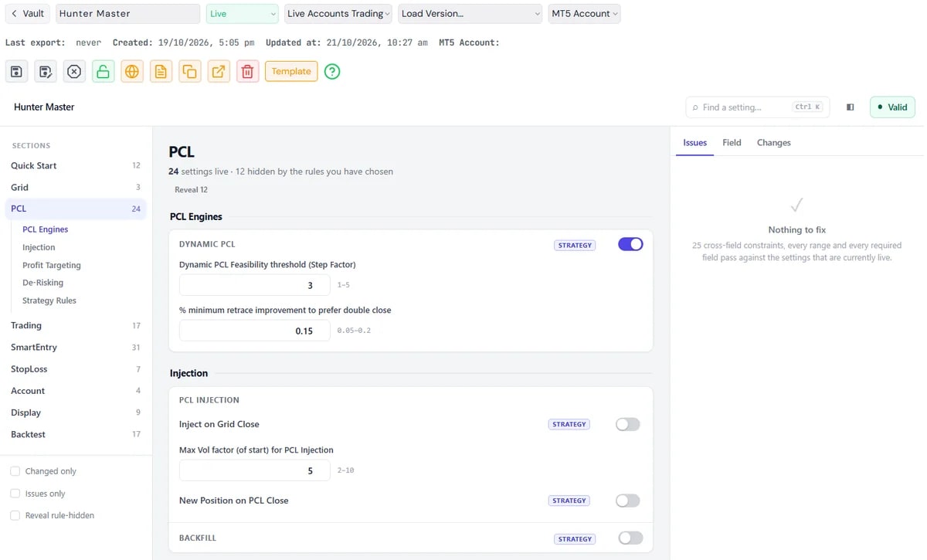
Task: Enable Inject on Grid Close toggle
Action: tap(628, 424)
